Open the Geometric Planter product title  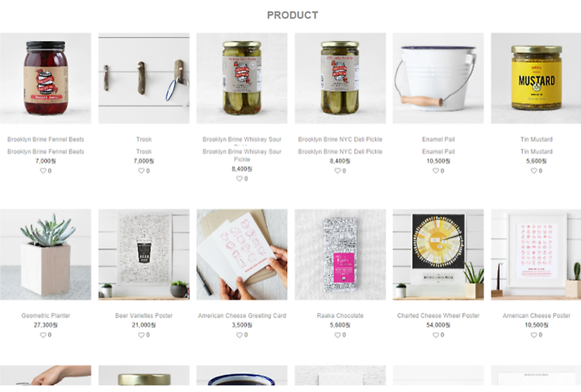point(45,315)
